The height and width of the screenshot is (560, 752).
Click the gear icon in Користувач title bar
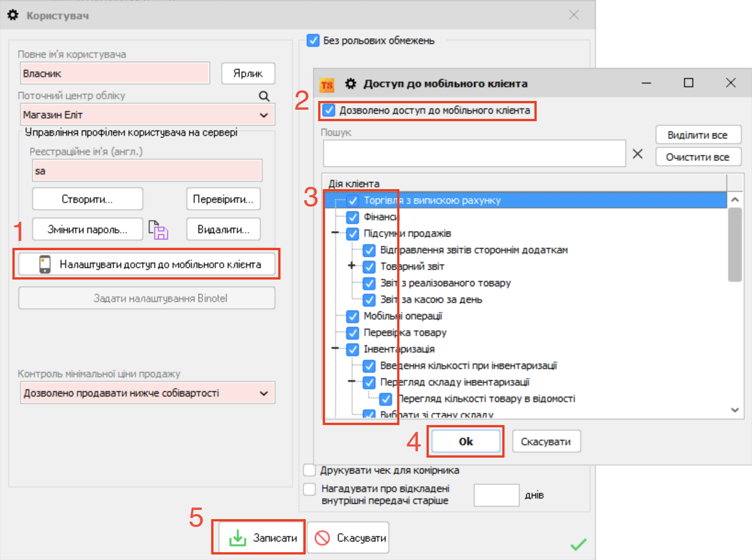pyautogui.click(x=13, y=15)
